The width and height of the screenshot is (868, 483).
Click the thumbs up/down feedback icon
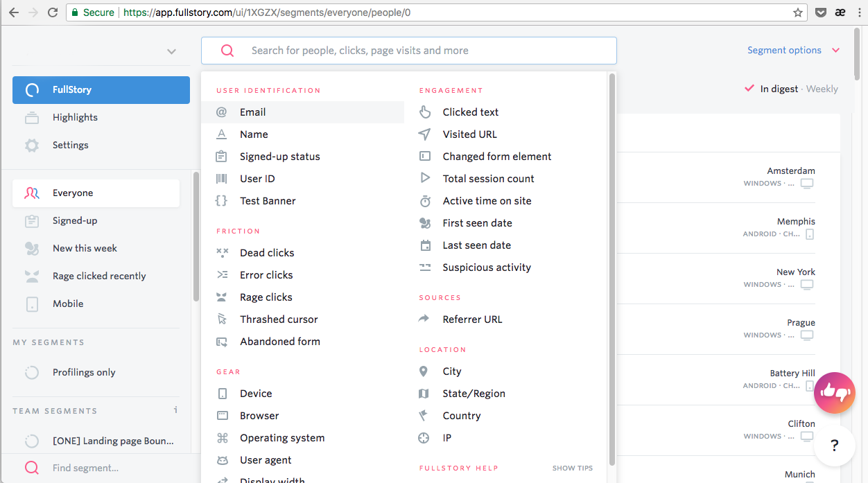(x=835, y=392)
